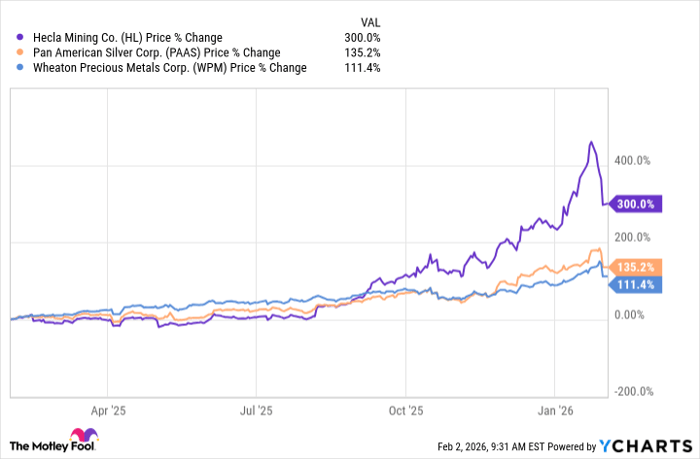700x459 pixels.
Task: Click the 400.0% y-axis label
Action: click(632, 160)
